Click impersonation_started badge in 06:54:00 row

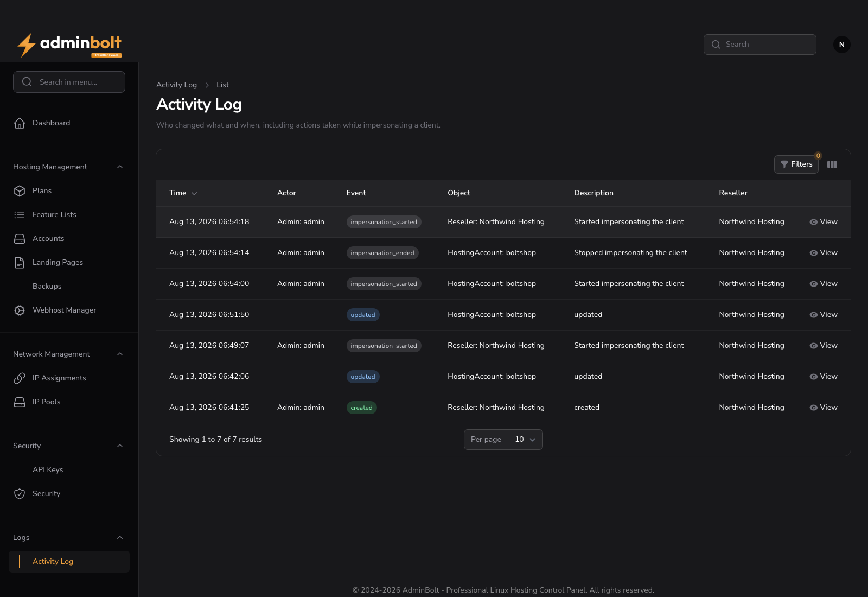tap(384, 284)
